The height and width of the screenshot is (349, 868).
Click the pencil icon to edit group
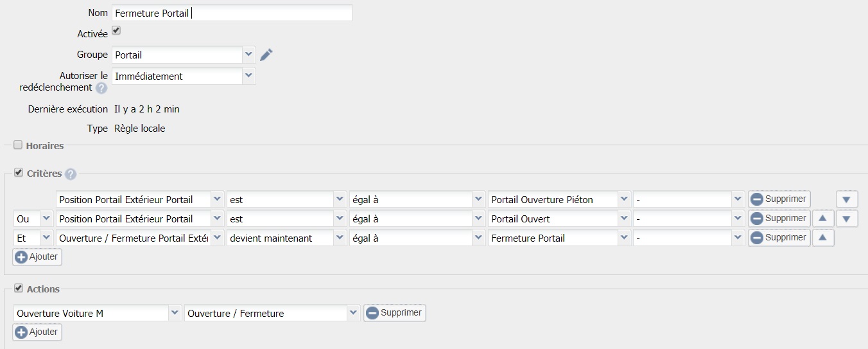(266, 55)
